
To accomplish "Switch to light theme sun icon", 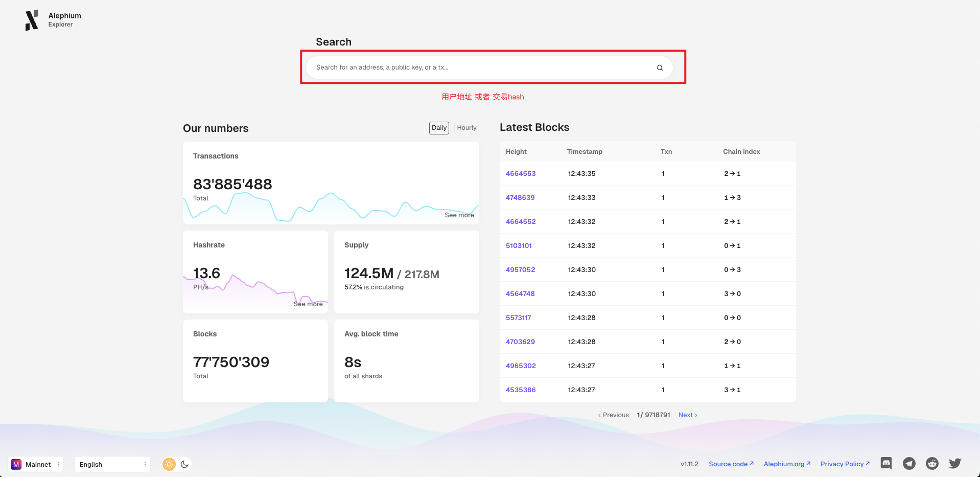I will tap(169, 464).
